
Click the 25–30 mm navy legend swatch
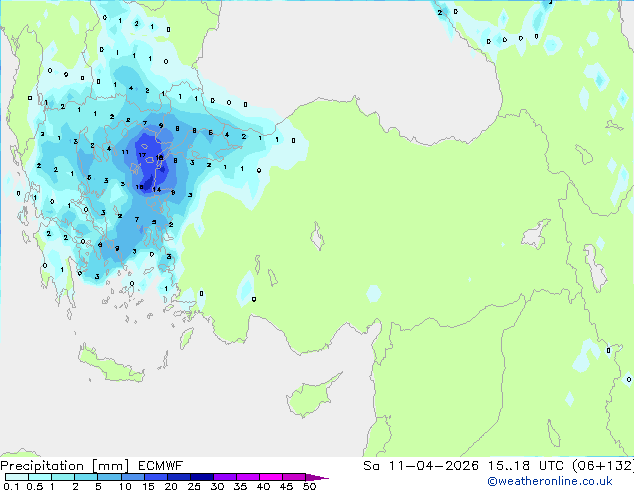tap(202, 477)
